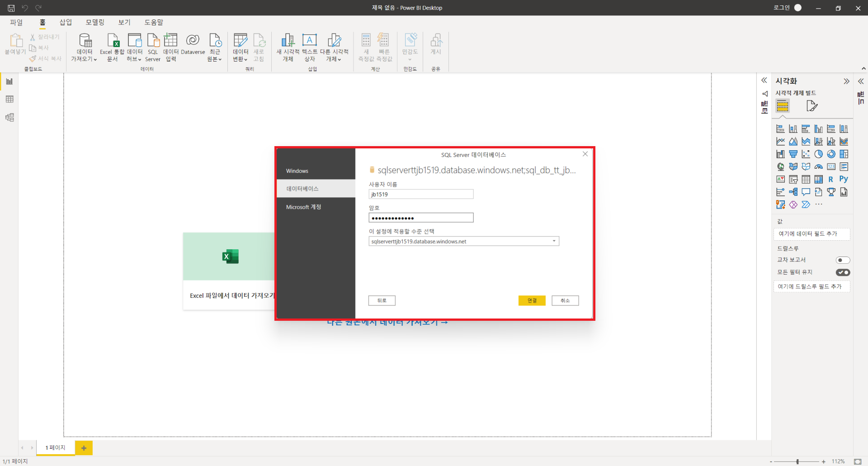Click the 취소 button in dialog
This screenshot has width=868, height=466.
pyautogui.click(x=565, y=300)
